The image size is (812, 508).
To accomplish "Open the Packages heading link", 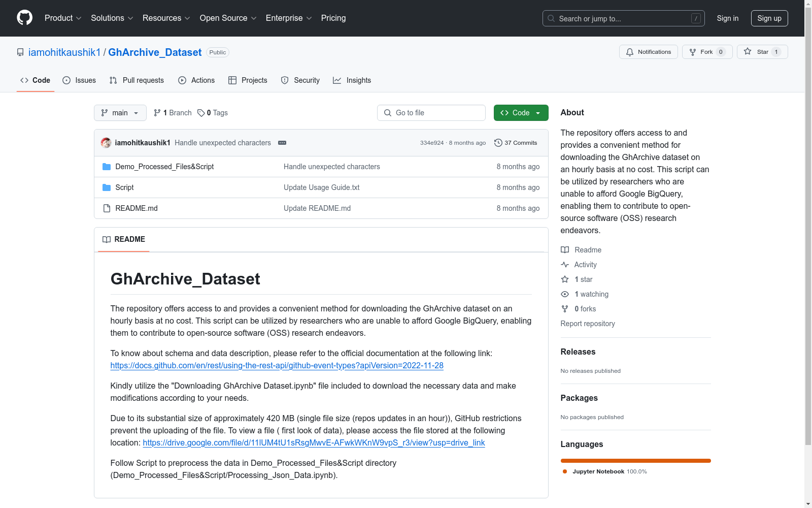I will (x=579, y=398).
